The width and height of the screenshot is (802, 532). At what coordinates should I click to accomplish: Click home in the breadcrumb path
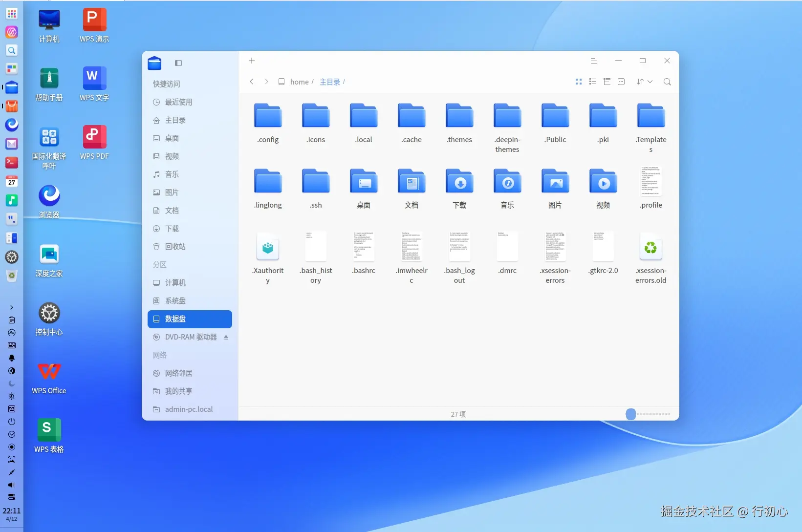click(299, 82)
